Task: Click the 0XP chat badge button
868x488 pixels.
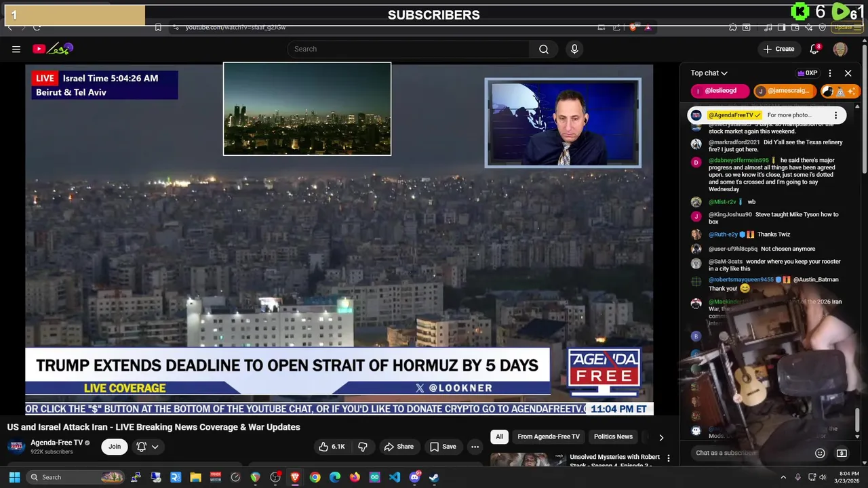Action: tap(807, 73)
